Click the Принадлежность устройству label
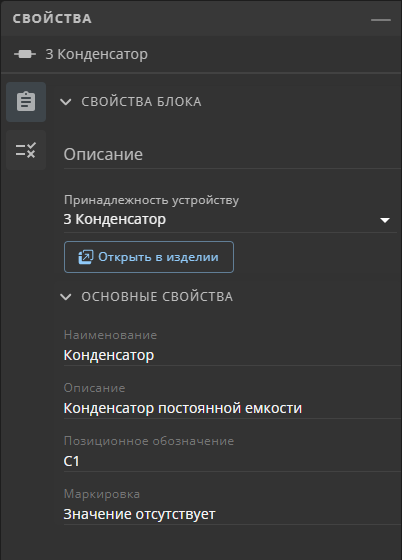This screenshot has height=560, width=402. 151,200
